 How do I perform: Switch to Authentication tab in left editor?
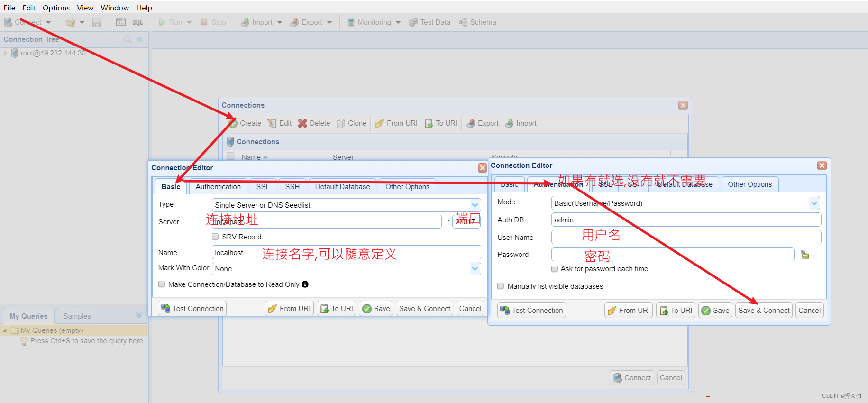point(218,187)
